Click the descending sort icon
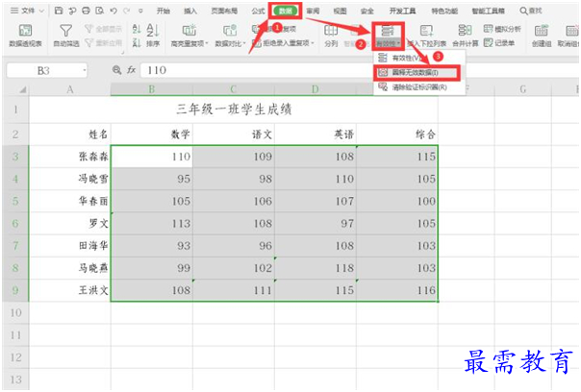Viewport: 581px width, 392px height. tap(137, 43)
